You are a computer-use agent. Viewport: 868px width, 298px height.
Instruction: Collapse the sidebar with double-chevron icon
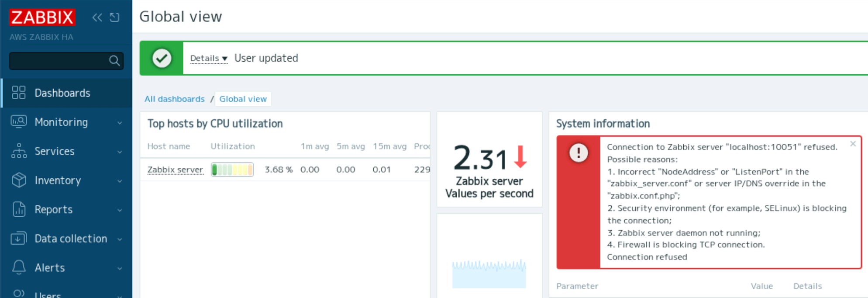(97, 17)
